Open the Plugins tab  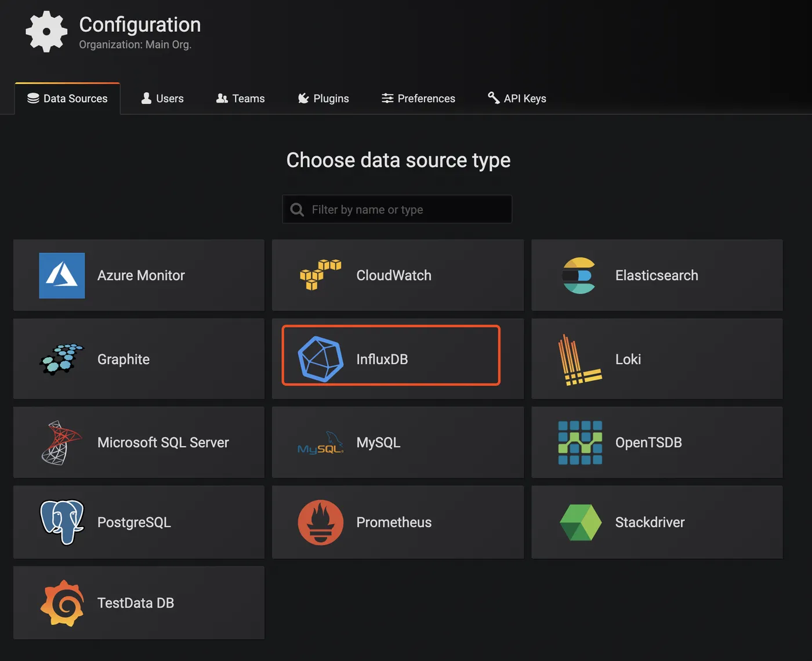(324, 99)
